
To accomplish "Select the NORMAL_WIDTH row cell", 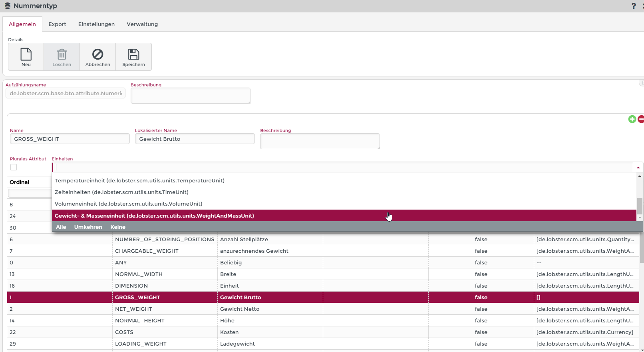I will click(165, 274).
